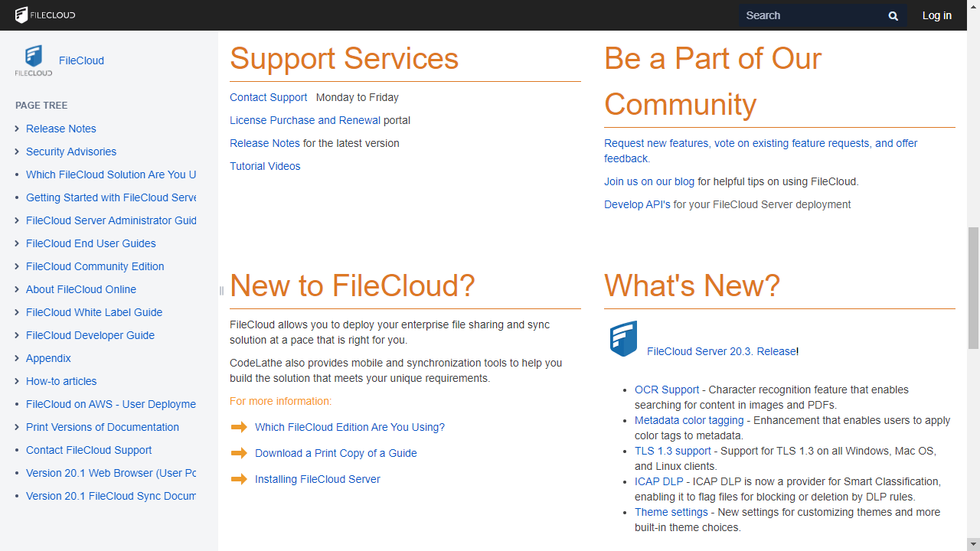Open Release Notes link under Support Services

coord(265,143)
